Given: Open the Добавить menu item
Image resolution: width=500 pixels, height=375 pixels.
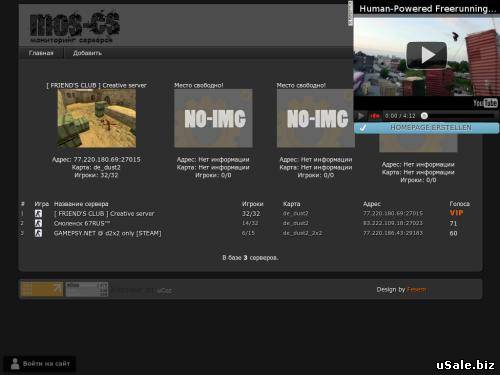Looking at the screenshot, I should click(x=87, y=53).
